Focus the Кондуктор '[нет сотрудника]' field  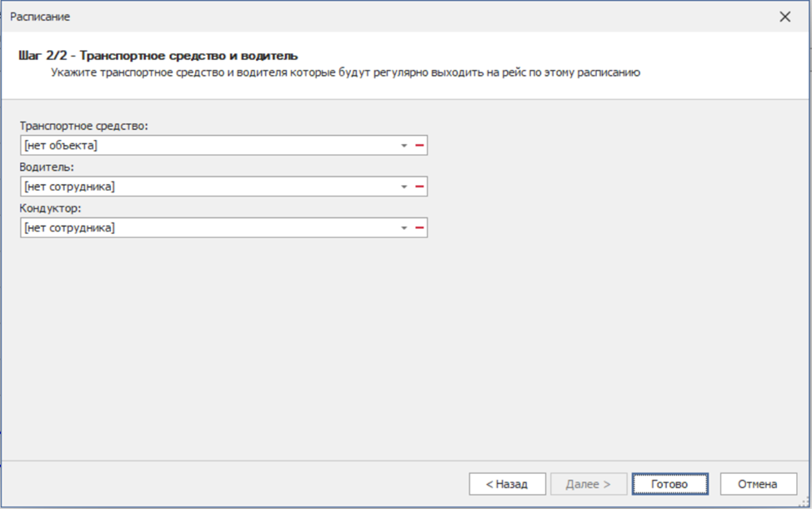[x=208, y=227]
